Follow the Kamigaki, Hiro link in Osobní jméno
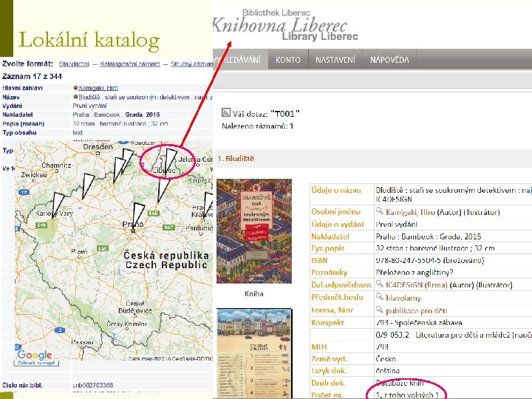 tap(410, 212)
